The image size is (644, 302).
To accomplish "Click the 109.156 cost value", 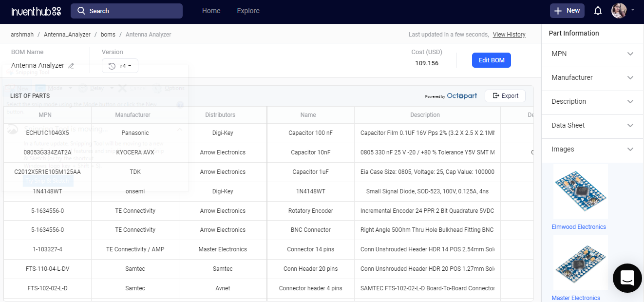I will 427,63.
